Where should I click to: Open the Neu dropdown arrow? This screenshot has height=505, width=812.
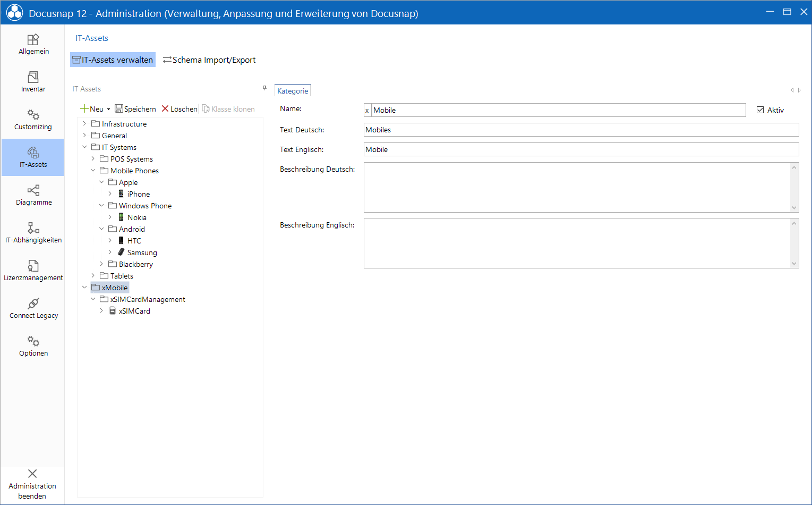click(x=108, y=110)
